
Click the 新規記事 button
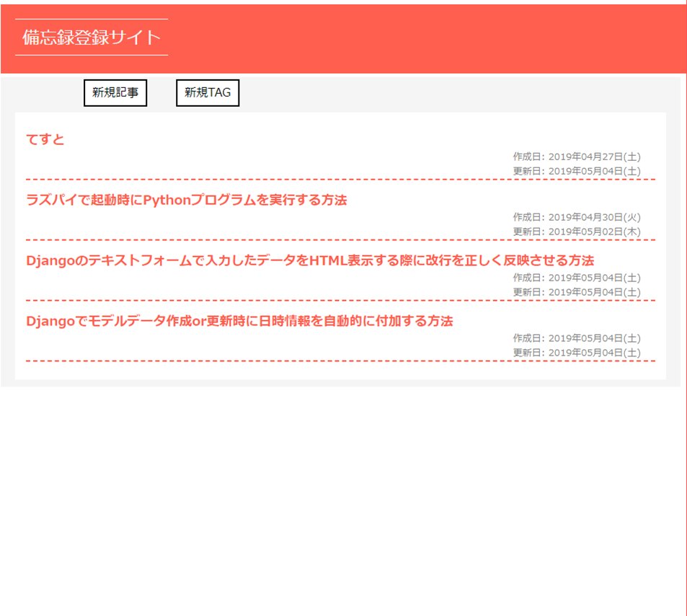tap(115, 92)
